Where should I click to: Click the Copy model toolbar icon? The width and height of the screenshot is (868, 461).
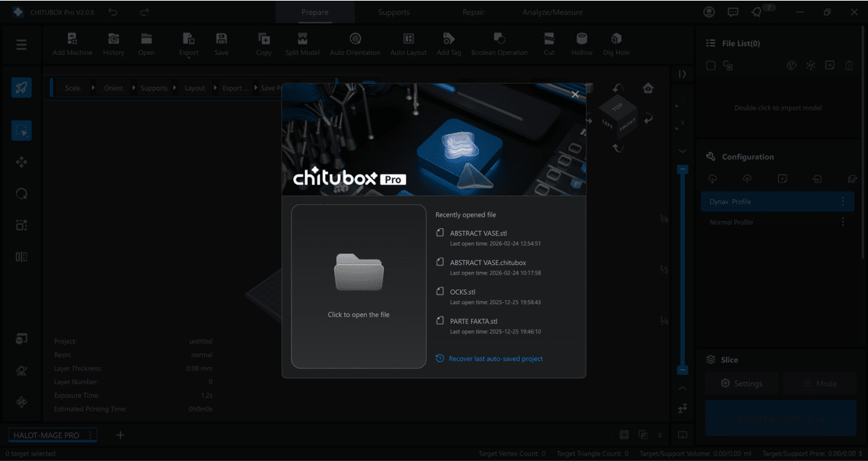click(264, 45)
